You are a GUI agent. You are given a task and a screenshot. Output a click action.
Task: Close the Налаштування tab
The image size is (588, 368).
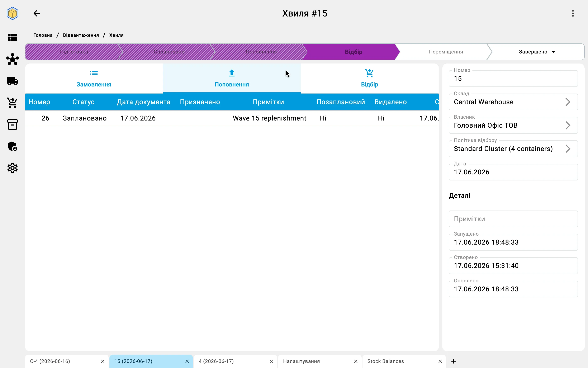tap(356, 361)
